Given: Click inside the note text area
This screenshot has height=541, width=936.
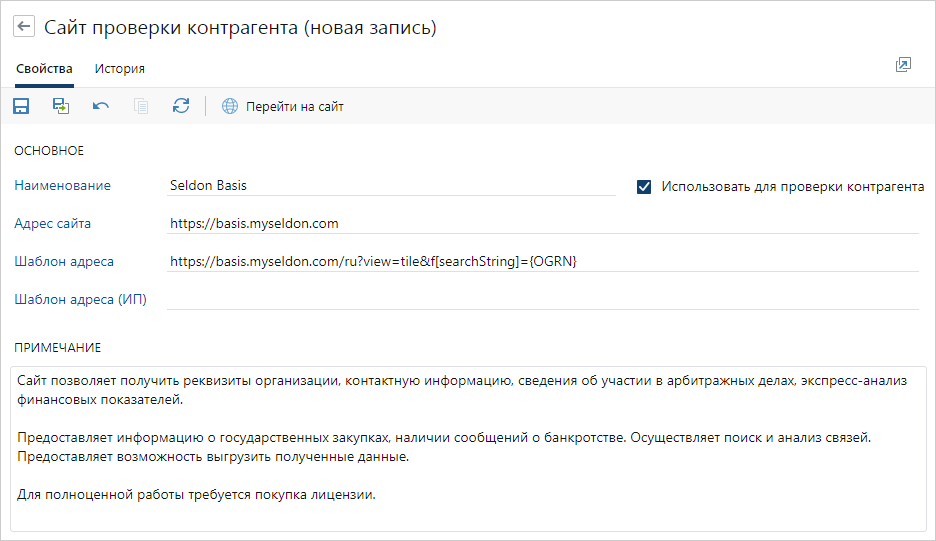Looking at the screenshot, I should pos(468,448).
